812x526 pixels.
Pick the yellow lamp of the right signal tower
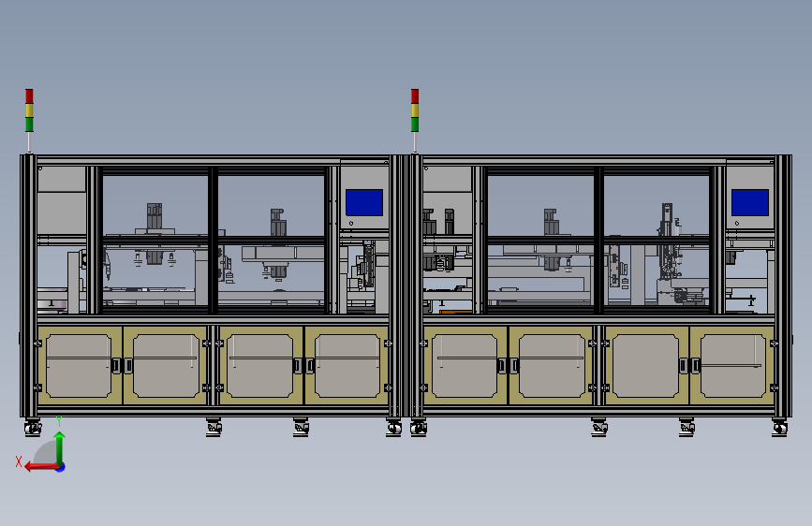415,110
